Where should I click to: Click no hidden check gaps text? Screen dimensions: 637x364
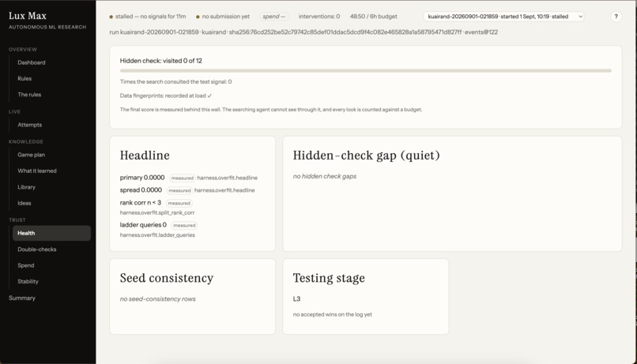pyautogui.click(x=325, y=176)
